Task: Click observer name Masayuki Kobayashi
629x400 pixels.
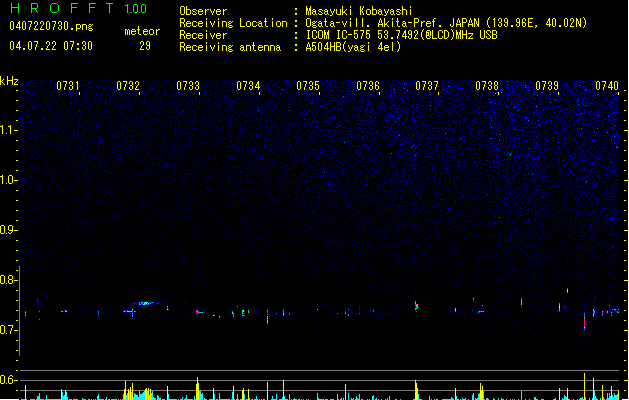Action: (359, 11)
